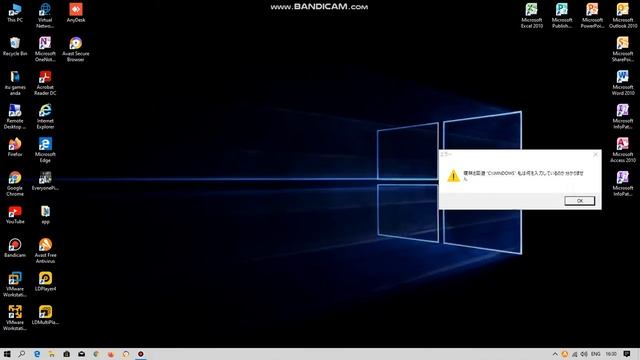Open the Mail app from the taskbar

click(x=81, y=354)
